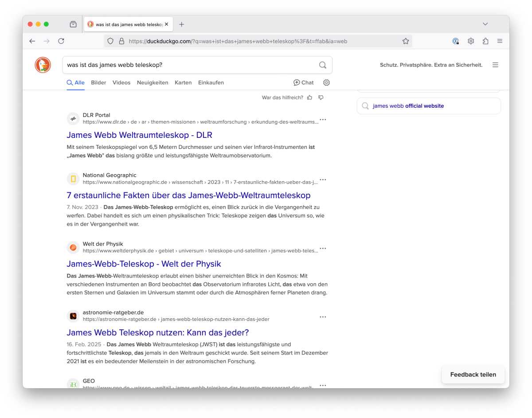Open the Firefox application menu
The image size is (532, 418).
click(x=500, y=41)
